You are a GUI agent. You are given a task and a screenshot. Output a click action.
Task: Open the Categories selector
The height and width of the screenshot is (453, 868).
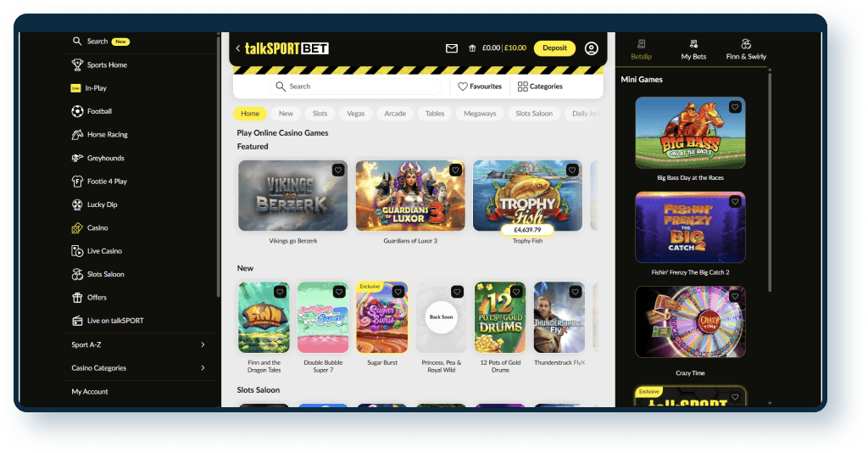tap(540, 87)
